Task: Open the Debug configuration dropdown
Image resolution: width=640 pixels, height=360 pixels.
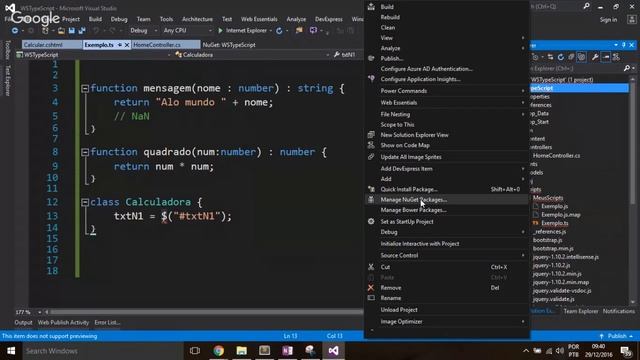Action: [x=143, y=31]
